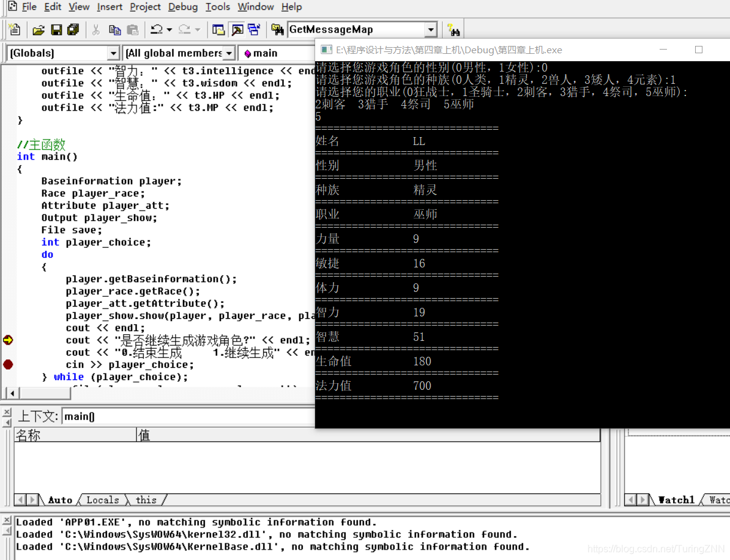
Task: Open the Help menu
Action: (291, 7)
